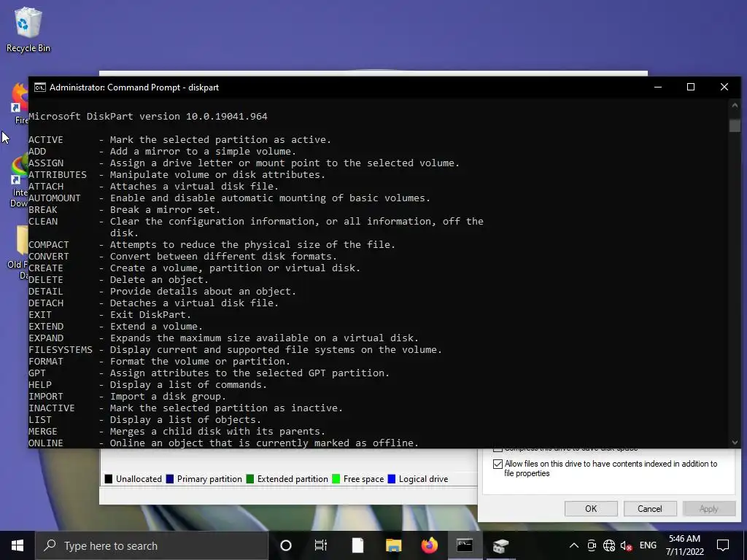This screenshot has height=560, width=747.
Task: Launch Firefox from the taskbar
Action: point(429,545)
